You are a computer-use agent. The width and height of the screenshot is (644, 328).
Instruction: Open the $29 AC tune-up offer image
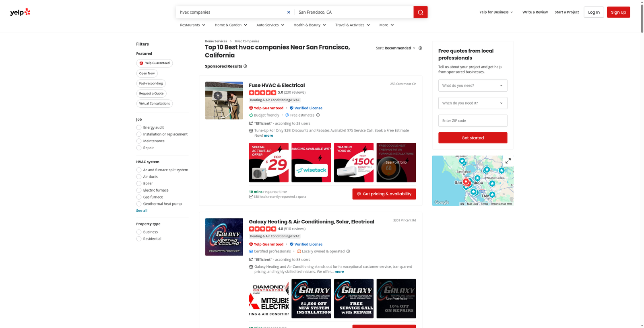pos(268,162)
